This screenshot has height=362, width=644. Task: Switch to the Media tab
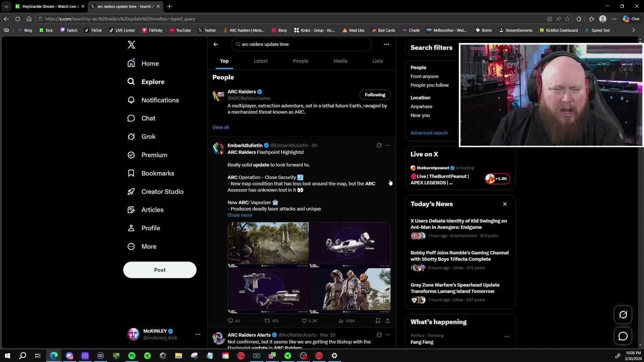(340, 61)
